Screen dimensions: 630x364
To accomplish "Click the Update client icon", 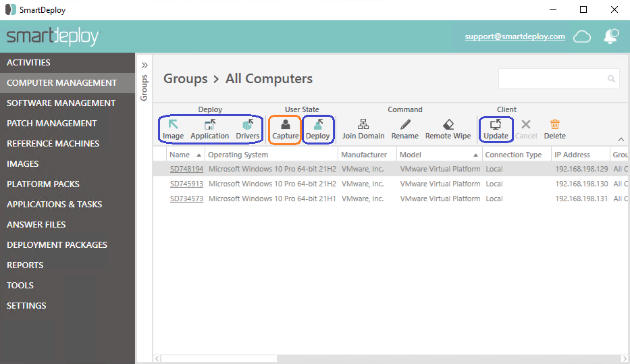I will [x=496, y=125].
